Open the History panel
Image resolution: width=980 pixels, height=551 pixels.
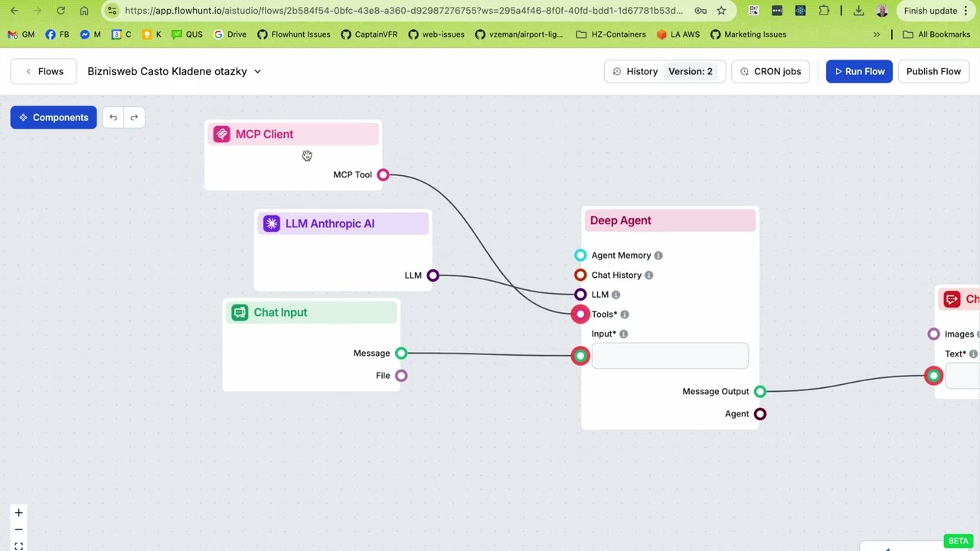tap(642, 71)
